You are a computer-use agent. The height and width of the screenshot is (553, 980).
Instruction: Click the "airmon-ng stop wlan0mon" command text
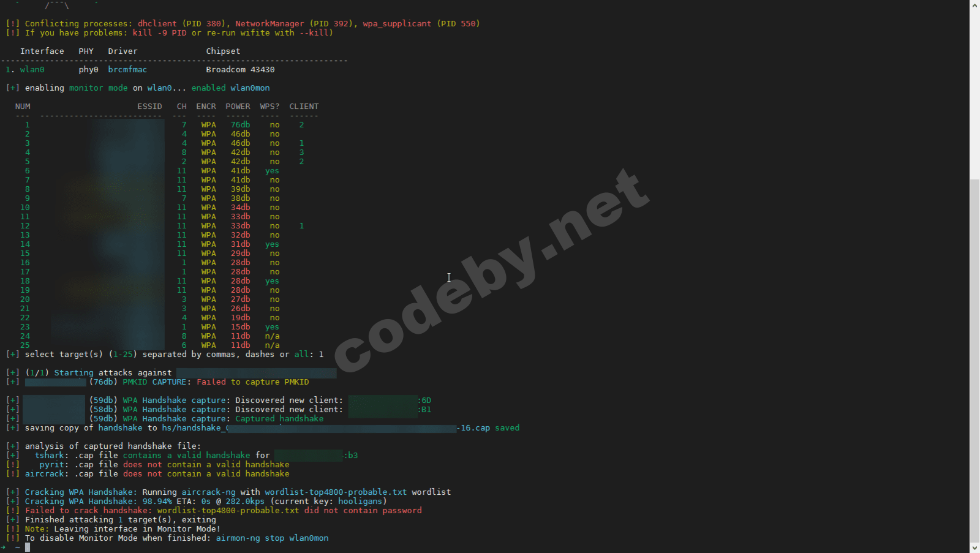coord(273,538)
